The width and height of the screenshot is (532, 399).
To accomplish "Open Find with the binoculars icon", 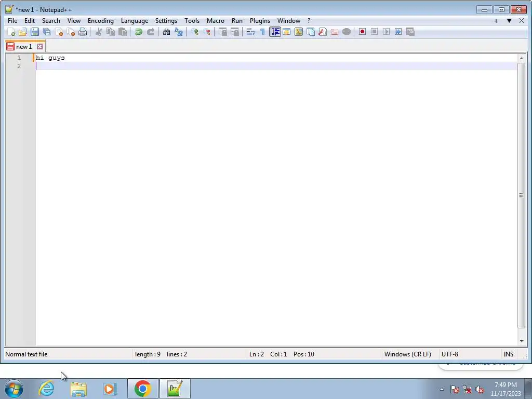I will pos(166,32).
